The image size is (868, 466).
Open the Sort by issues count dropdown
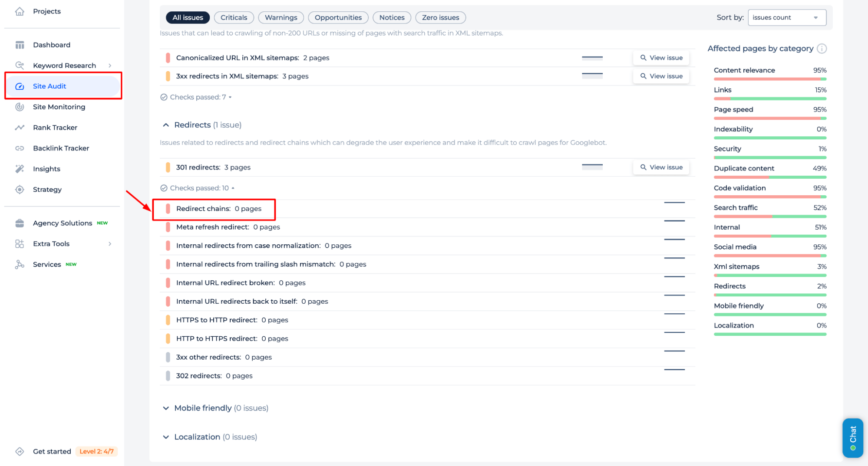pos(787,18)
